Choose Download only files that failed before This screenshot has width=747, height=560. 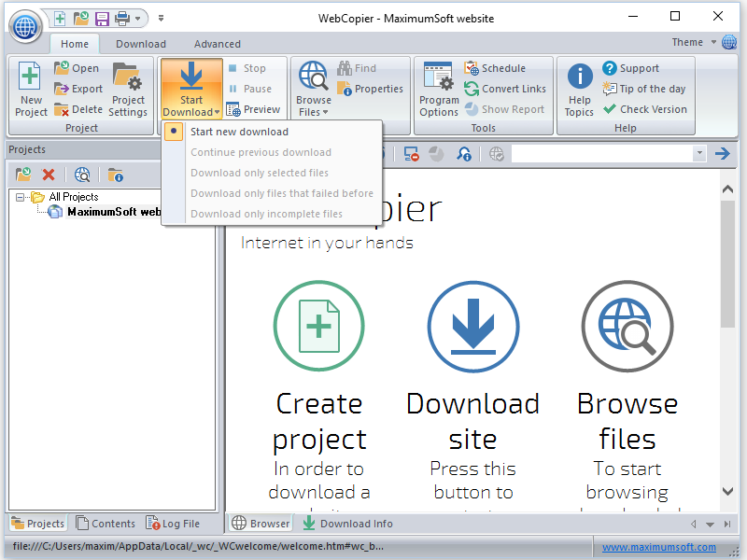click(x=272, y=193)
